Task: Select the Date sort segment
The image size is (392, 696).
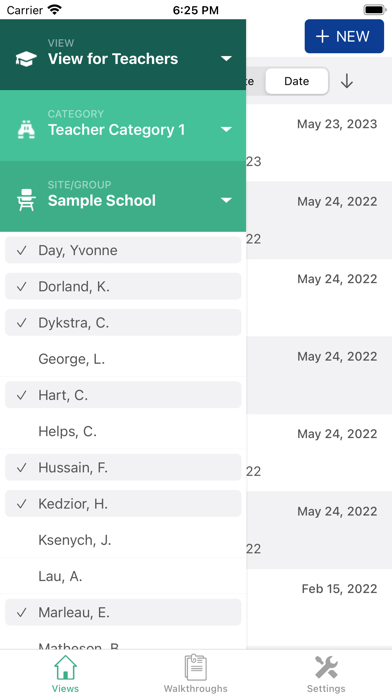Action: (297, 81)
